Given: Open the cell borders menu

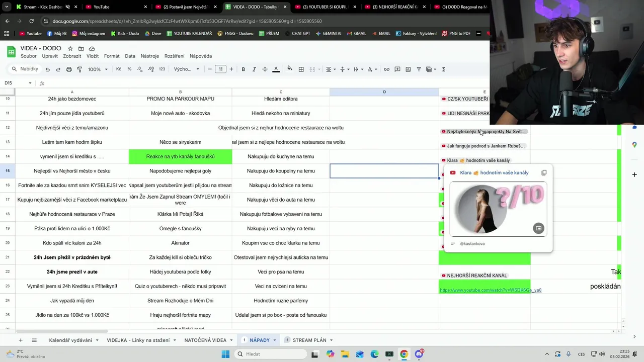Looking at the screenshot, I should 301,69.
